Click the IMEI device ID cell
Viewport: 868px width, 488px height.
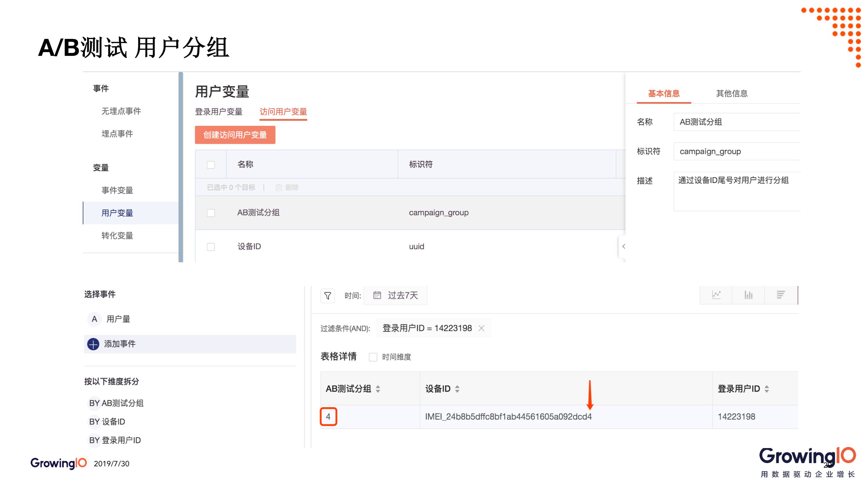click(x=508, y=417)
